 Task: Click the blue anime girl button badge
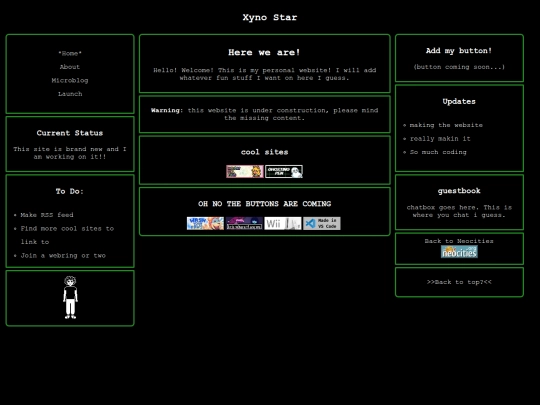point(205,223)
